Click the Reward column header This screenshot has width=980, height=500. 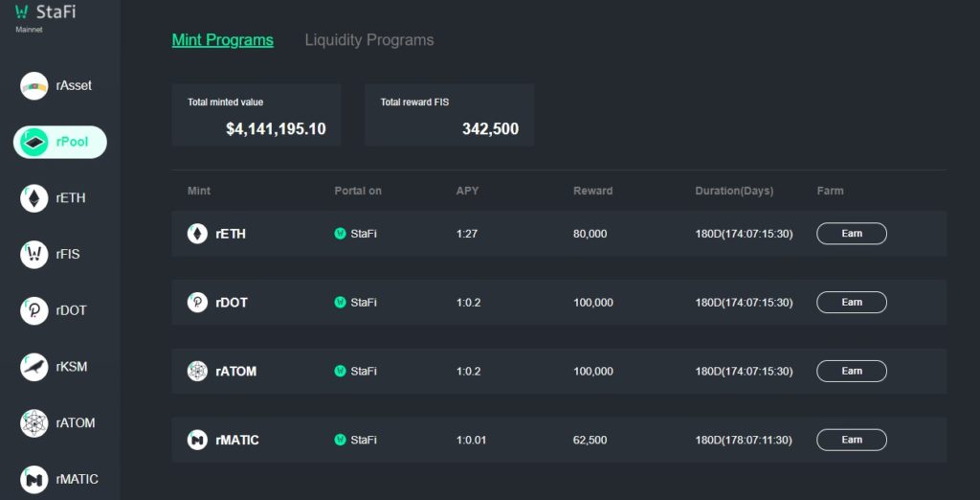[x=592, y=191]
